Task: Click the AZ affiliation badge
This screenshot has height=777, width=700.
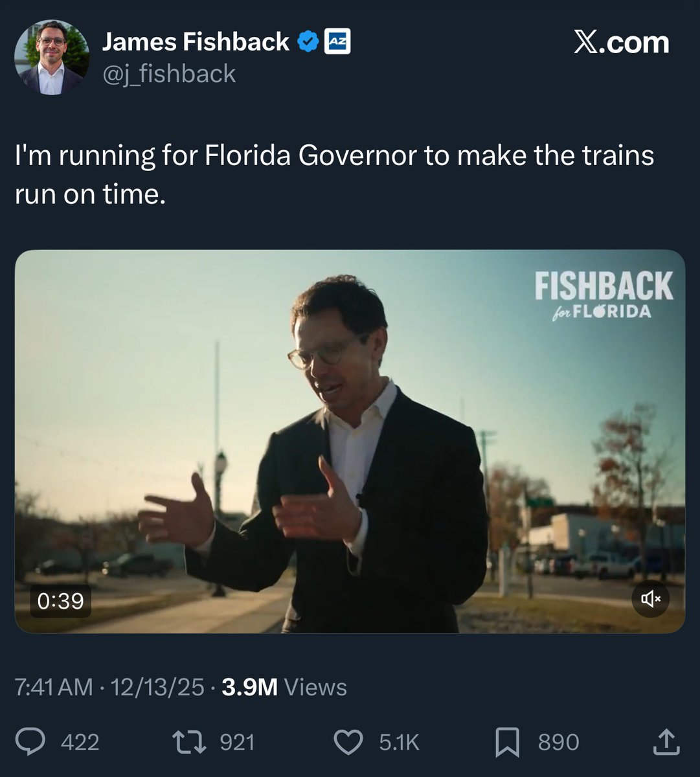Action: pyautogui.click(x=337, y=43)
